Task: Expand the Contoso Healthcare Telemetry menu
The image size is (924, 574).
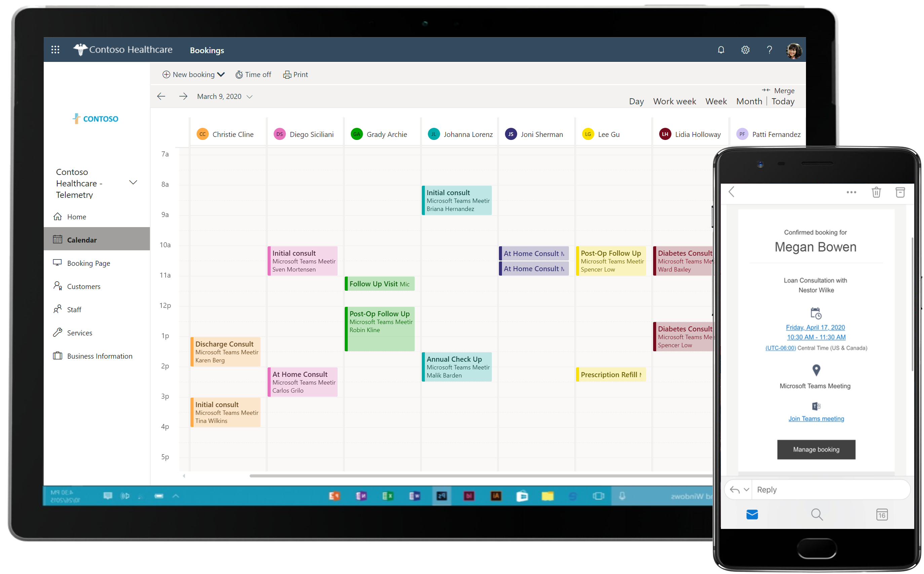Action: pyautogui.click(x=133, y=182)
